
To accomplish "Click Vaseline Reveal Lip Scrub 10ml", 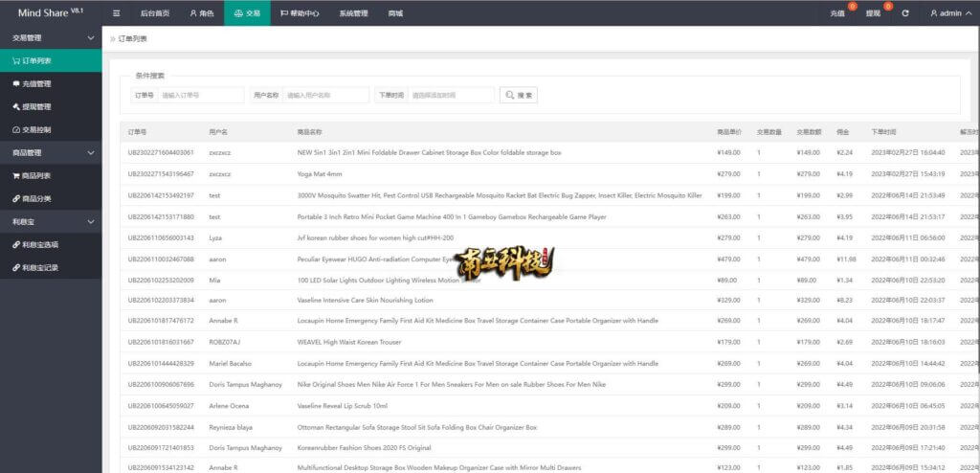I will (342, 406).
